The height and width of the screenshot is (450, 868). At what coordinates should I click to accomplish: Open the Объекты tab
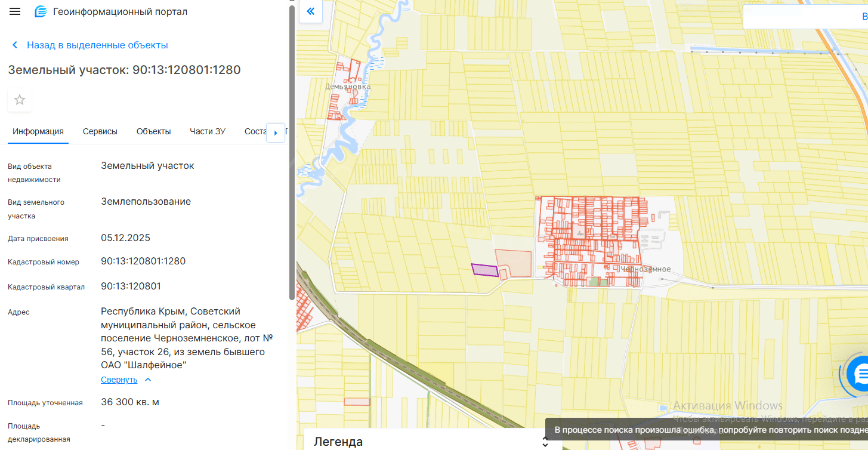(153, 131)
